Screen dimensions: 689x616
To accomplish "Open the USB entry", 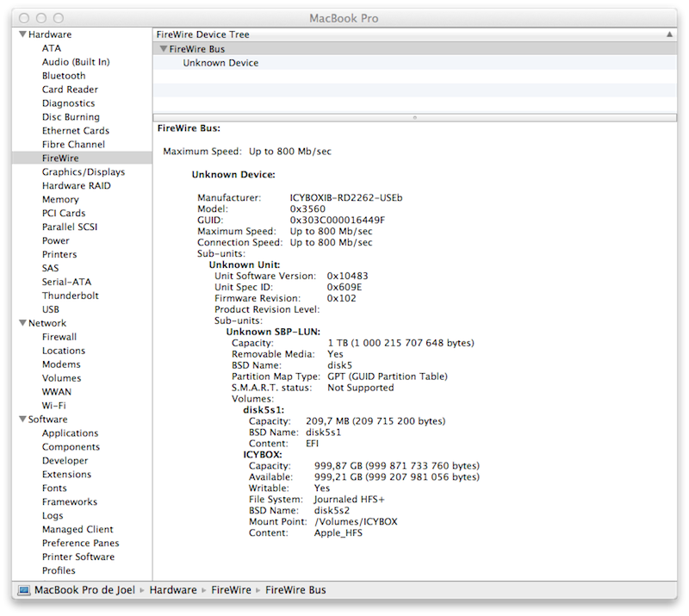I will tap(51, 309).
